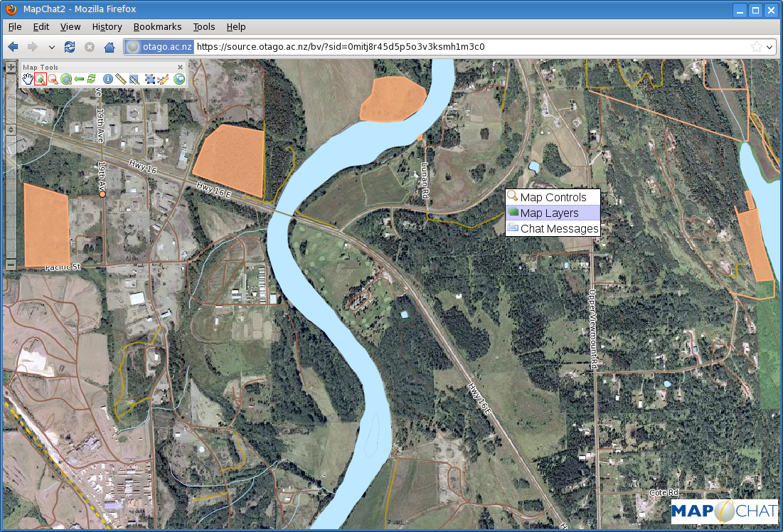
Task: Select the measure distance ruler tool
Action: coord(120,79)
